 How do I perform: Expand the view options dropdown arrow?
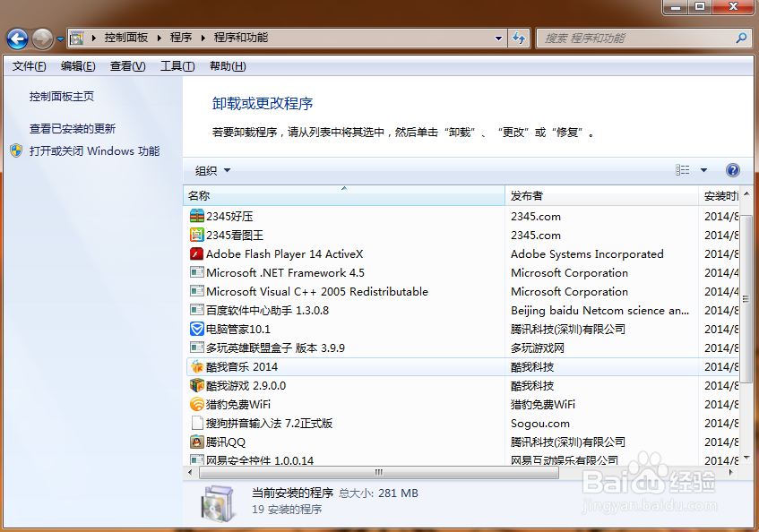coord(703,170)
